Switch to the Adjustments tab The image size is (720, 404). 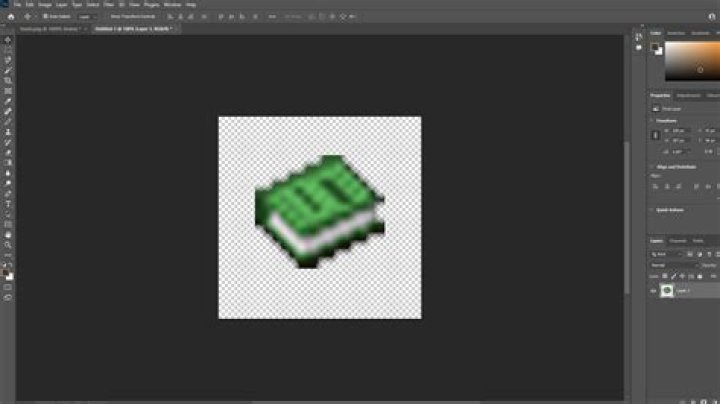point(688,95)
